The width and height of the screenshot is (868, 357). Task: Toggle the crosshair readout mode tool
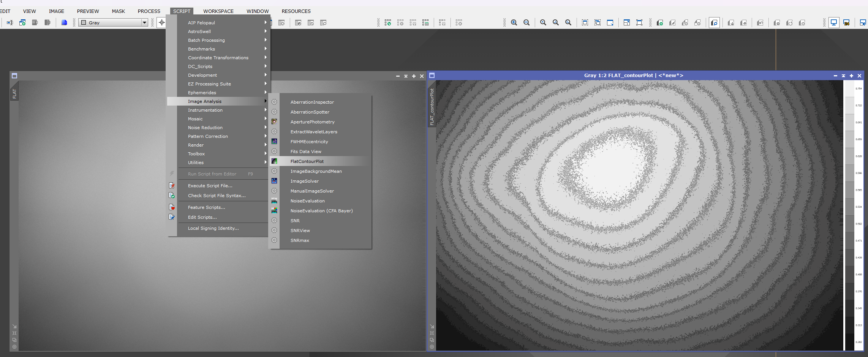pyautogui.click(x=161, y=23)
